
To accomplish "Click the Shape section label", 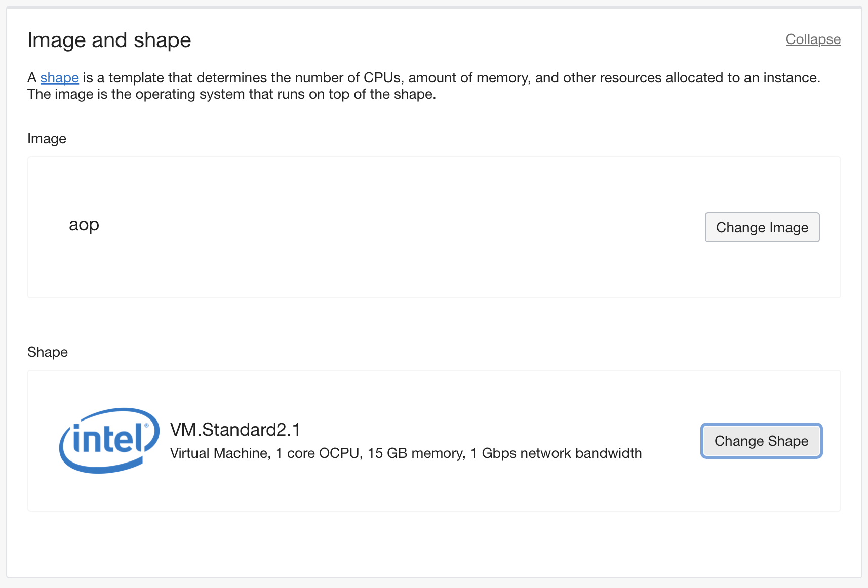I will tap(48, 352).
